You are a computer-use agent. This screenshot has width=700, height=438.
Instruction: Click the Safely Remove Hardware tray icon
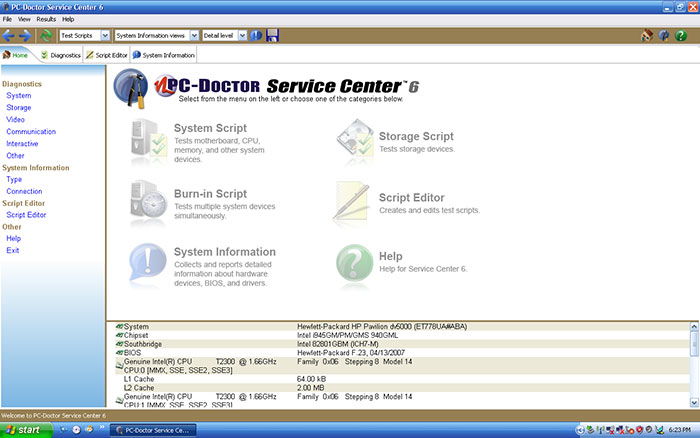[x=590, y=430]
